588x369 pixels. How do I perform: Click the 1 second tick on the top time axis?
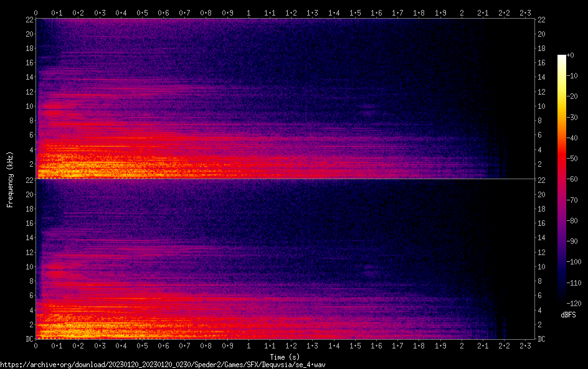(249, 12)
